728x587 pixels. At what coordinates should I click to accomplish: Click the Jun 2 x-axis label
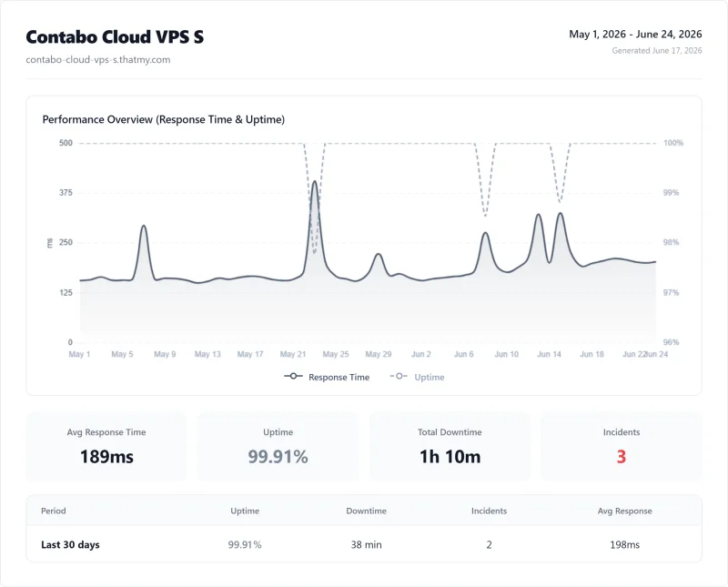(421, 354)
